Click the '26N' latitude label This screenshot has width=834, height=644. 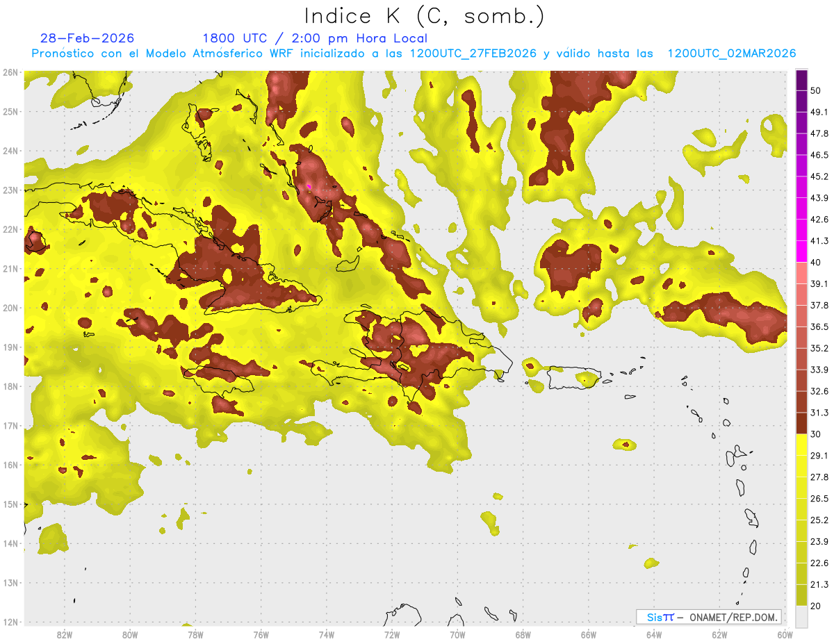(10, 72)
